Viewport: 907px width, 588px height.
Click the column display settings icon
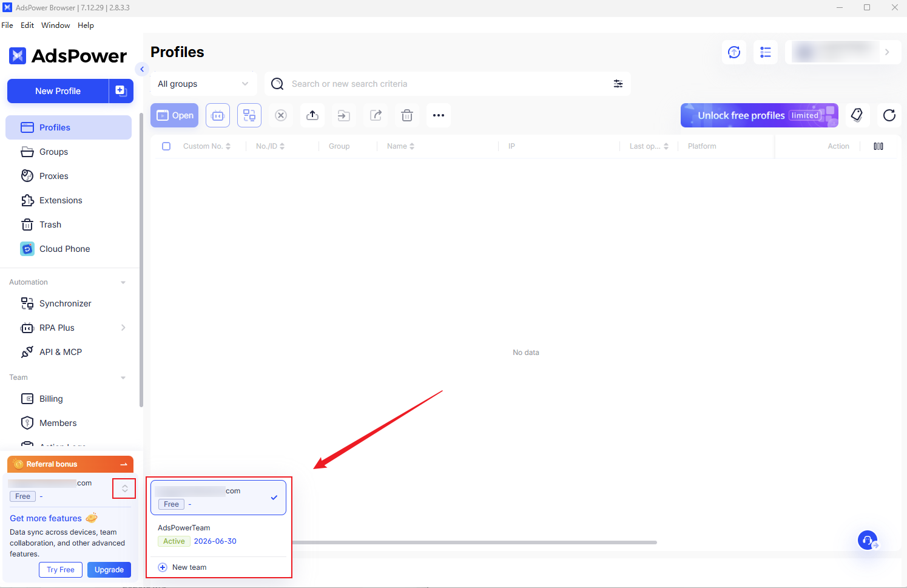point(878,146)
